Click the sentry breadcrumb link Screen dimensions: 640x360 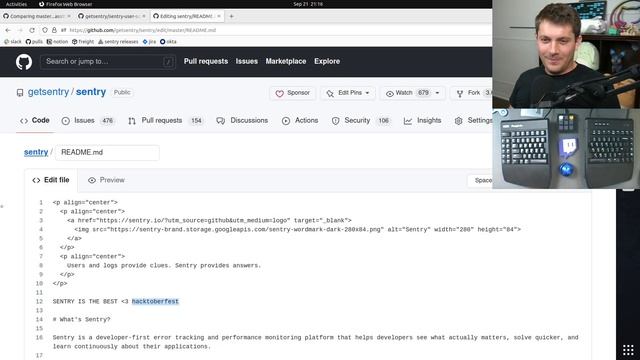coord(36,152)
